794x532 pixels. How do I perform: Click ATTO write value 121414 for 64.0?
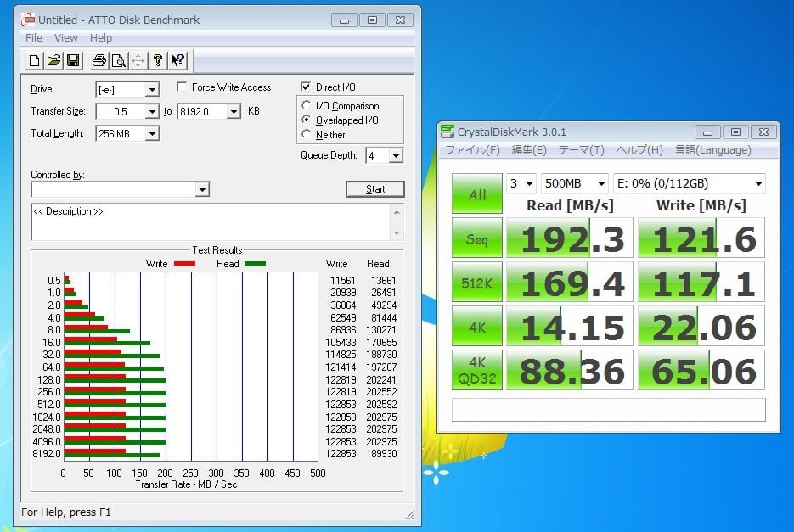(x=341, y=367)
